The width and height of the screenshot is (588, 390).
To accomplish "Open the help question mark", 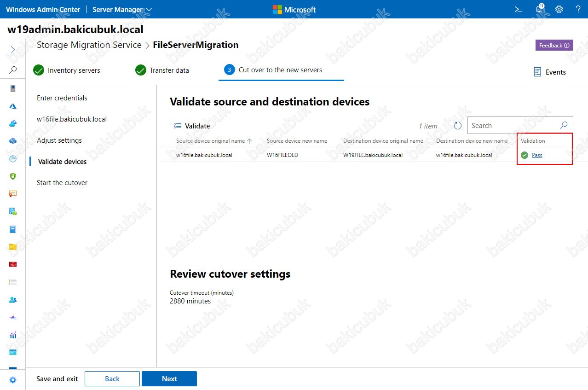I will (x=578, y=9).
